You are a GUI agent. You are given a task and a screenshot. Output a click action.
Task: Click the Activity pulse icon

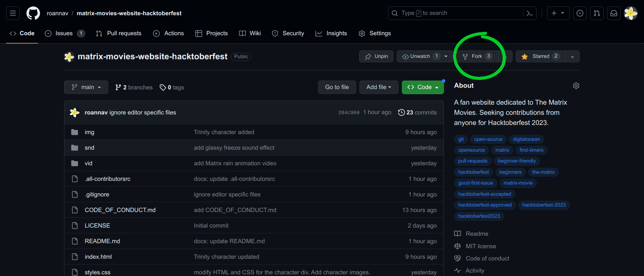click(x=457, y=271)
